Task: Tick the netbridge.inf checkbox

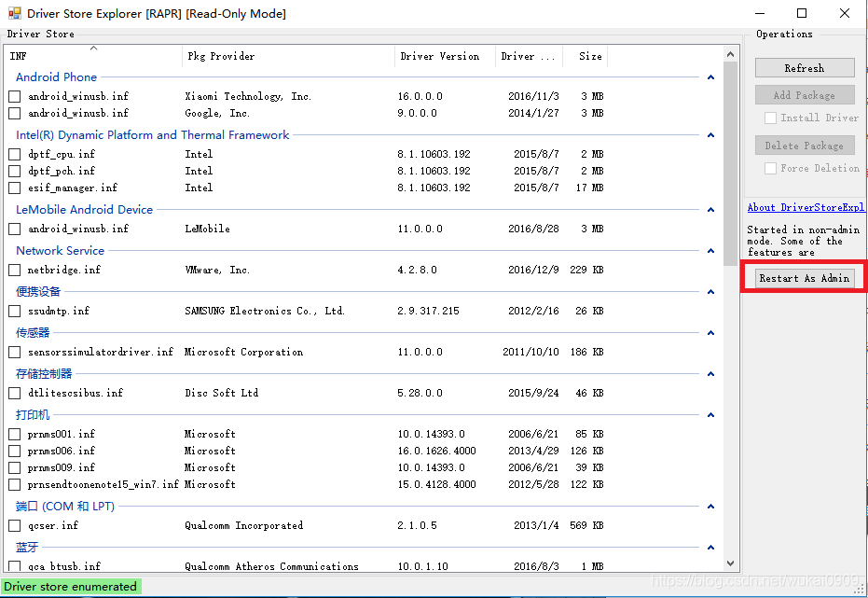Action: point(15,270)
